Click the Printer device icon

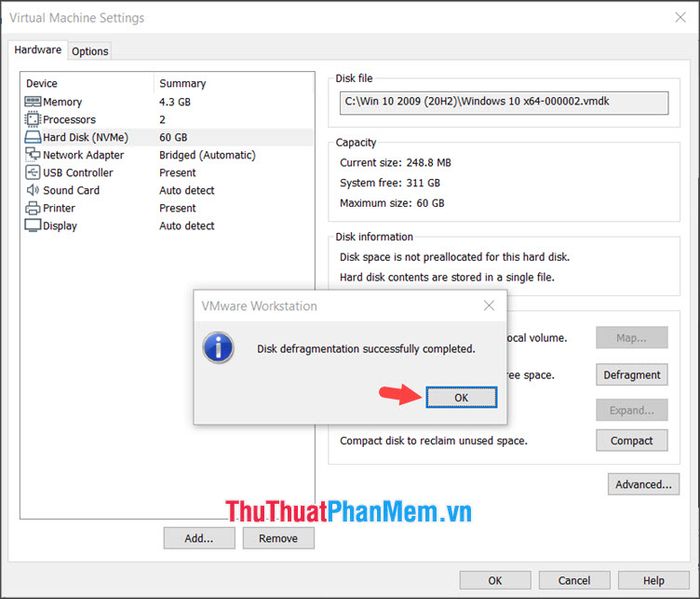tap(33, 208)
